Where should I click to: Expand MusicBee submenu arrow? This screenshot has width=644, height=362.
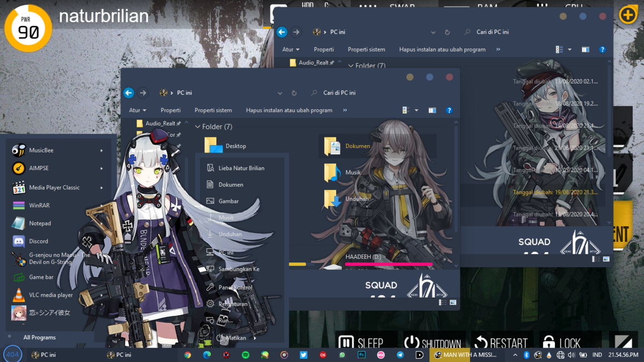point(101,151)
